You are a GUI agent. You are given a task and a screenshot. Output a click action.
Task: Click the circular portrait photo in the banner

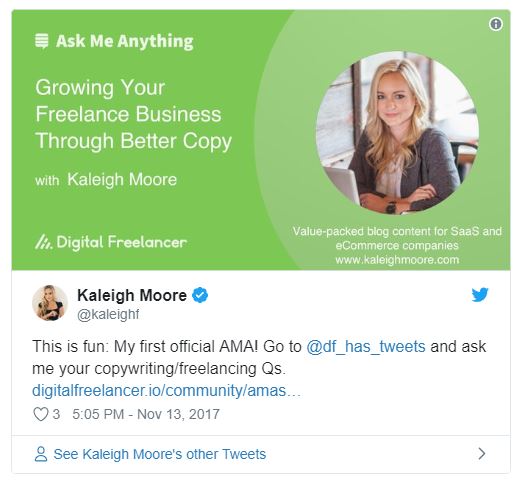tap(397, 133)
